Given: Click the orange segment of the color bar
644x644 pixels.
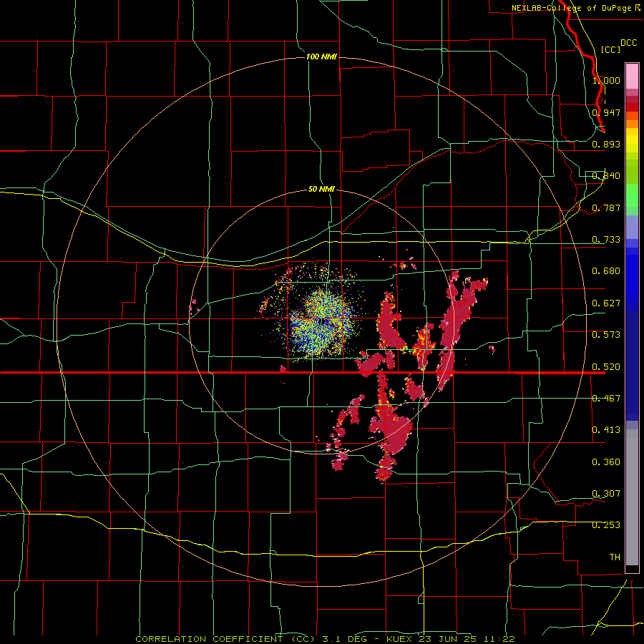Looking at the screenshot, I should [632, 120].
